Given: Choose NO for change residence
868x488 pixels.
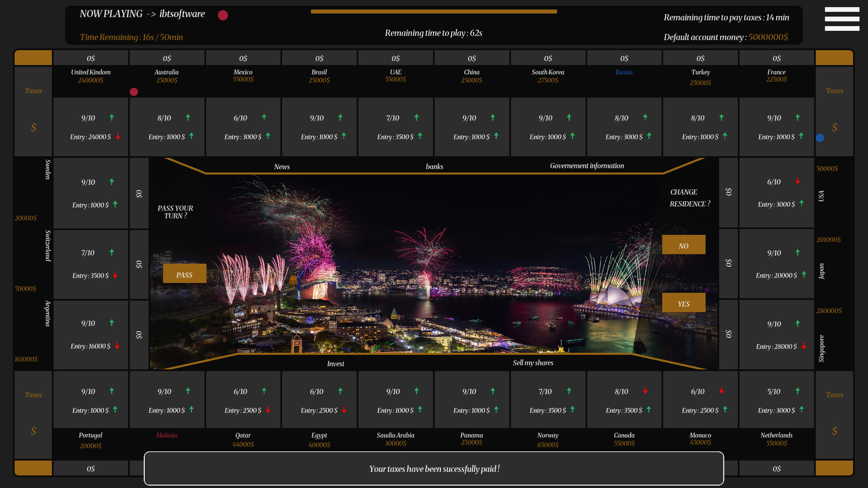Looking at the screenshot, I should click(684, 245).
